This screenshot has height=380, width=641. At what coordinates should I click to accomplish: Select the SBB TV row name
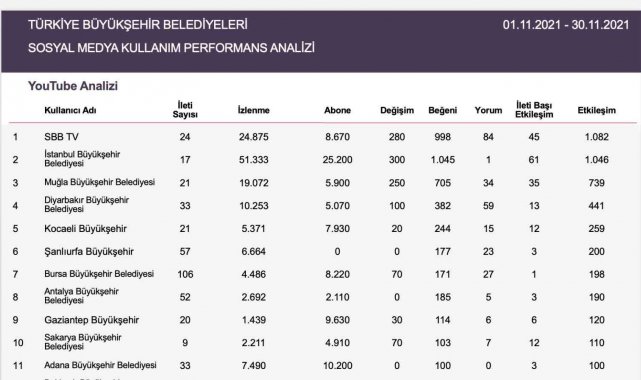pyautogui.click(x=61, y=137)
